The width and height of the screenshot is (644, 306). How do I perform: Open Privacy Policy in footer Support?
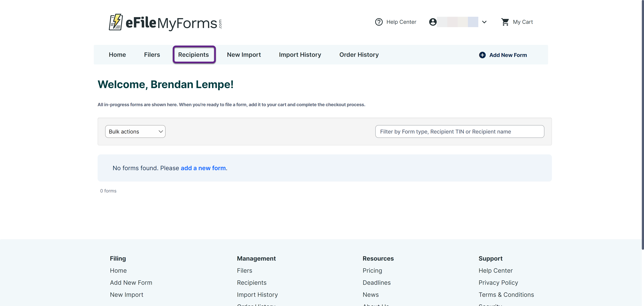pyautogui.click(x=498, y=283)
